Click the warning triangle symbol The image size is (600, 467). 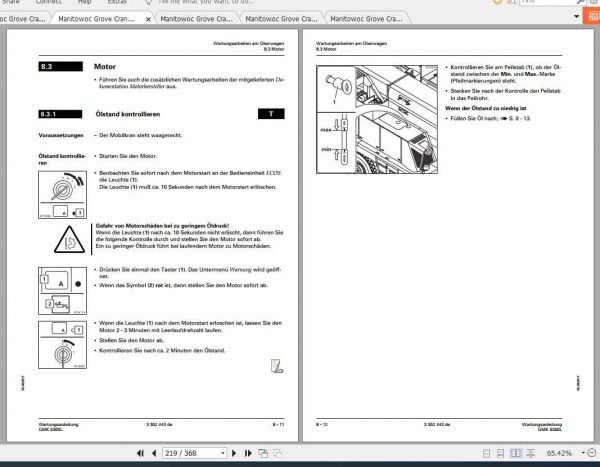69,240
